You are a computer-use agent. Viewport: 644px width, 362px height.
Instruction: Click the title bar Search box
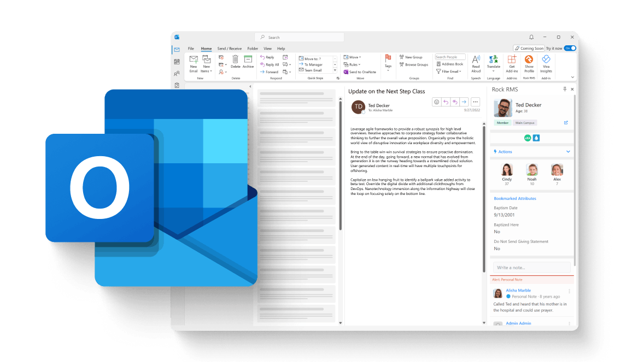click(x=300, y=37)
